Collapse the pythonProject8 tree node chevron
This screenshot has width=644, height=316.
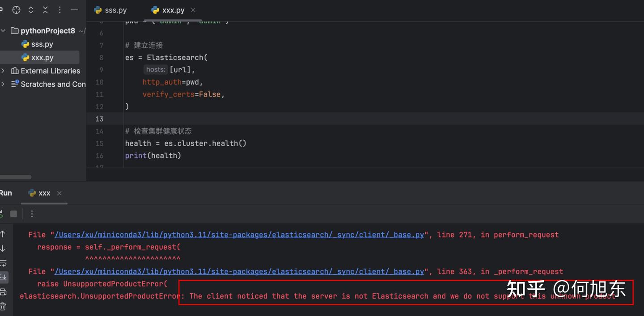(3, 31)
